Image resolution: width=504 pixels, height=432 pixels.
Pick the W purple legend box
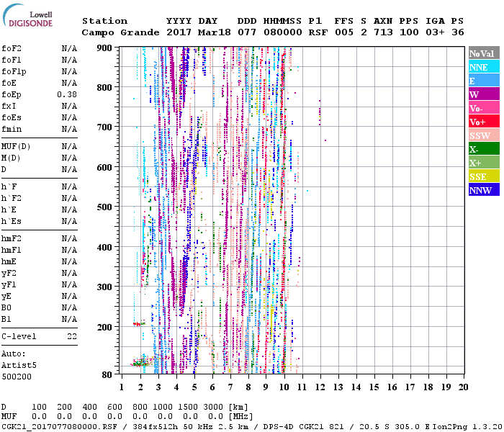pyautogui.click(x=483, y=94)
